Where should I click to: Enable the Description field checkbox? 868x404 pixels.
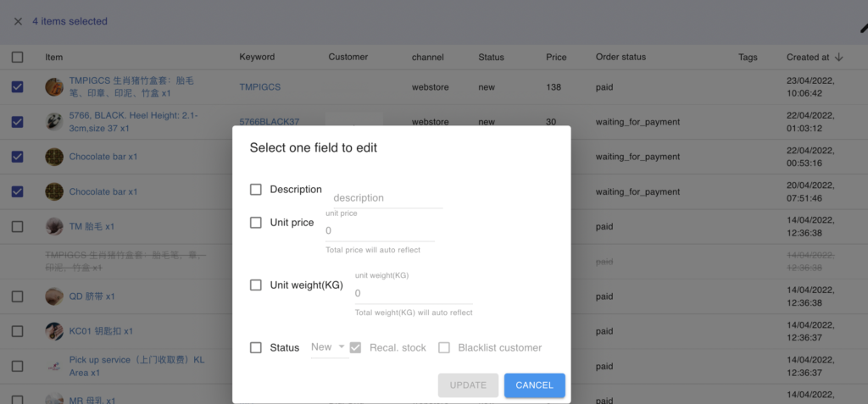[x=256, y=190]
